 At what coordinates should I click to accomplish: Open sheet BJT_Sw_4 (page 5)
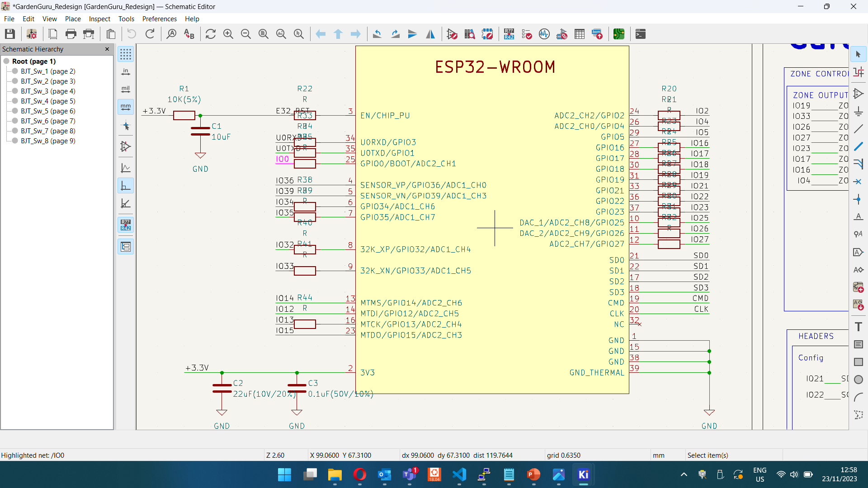(48, 101)
